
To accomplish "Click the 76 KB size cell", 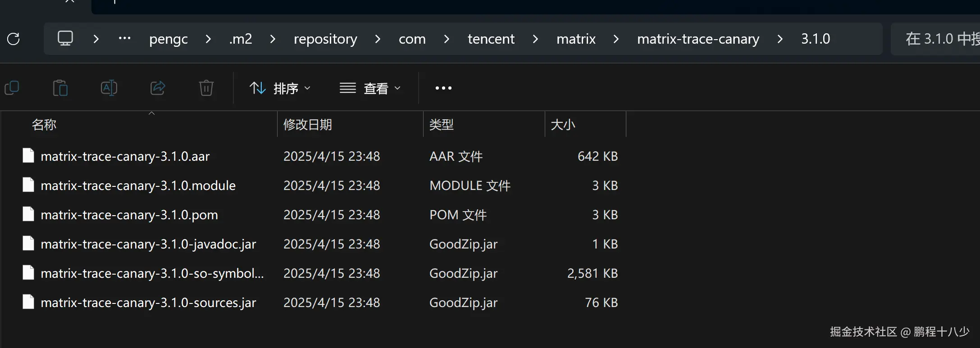I will [x=602, y=303].
